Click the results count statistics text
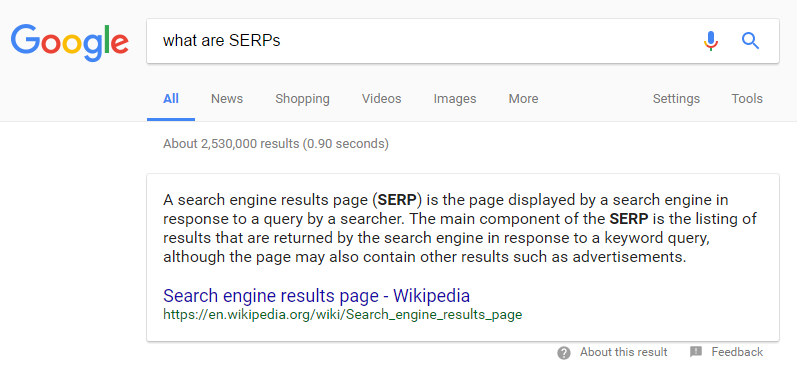This screenshot has width=797, height=367. [276, 144]
